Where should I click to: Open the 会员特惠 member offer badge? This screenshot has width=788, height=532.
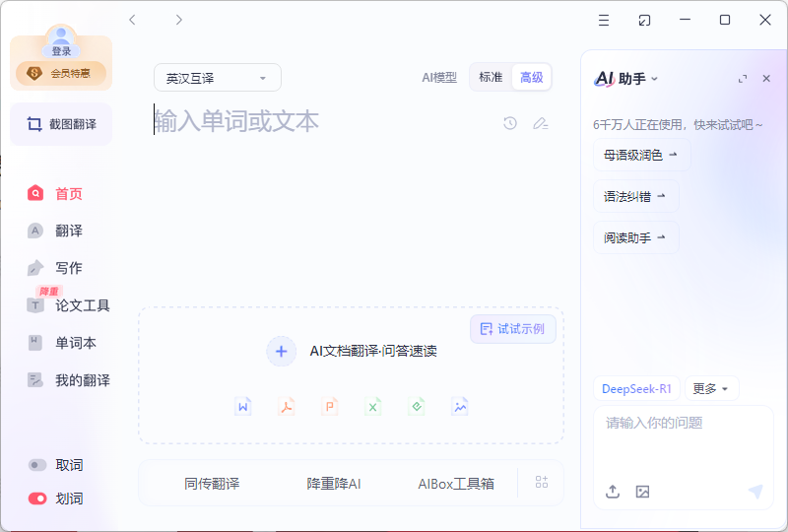coord(61,74)
